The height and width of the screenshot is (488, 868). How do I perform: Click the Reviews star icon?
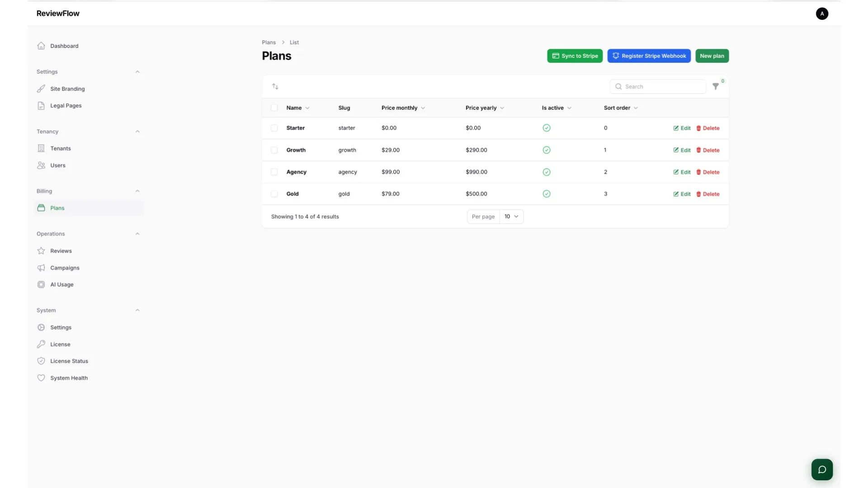41,251
